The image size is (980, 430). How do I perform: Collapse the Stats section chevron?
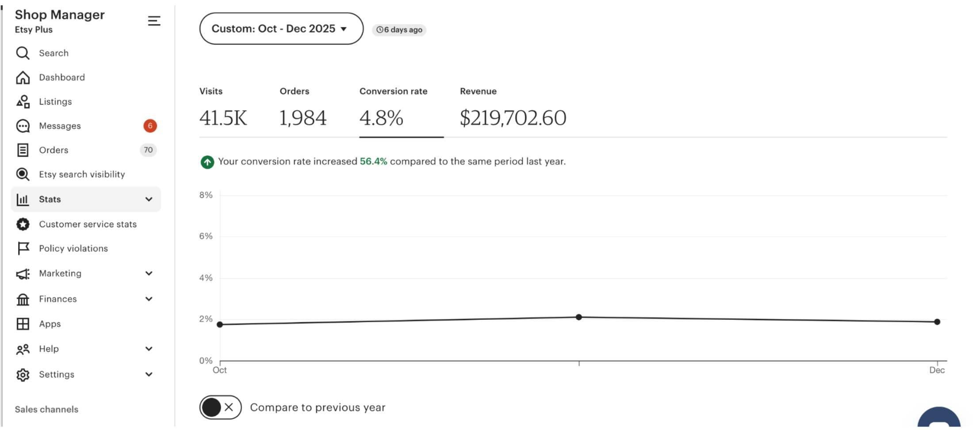click(x=149, y=200)
